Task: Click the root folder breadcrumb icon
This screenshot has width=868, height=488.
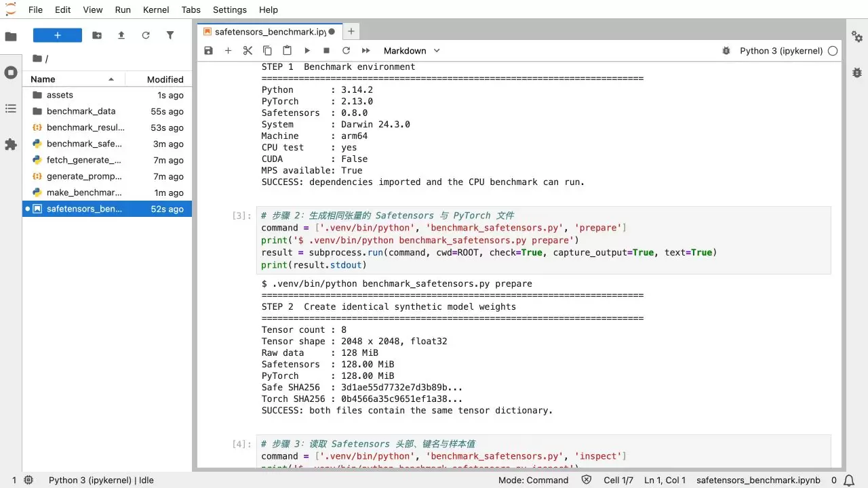Action: click(37, 58)
